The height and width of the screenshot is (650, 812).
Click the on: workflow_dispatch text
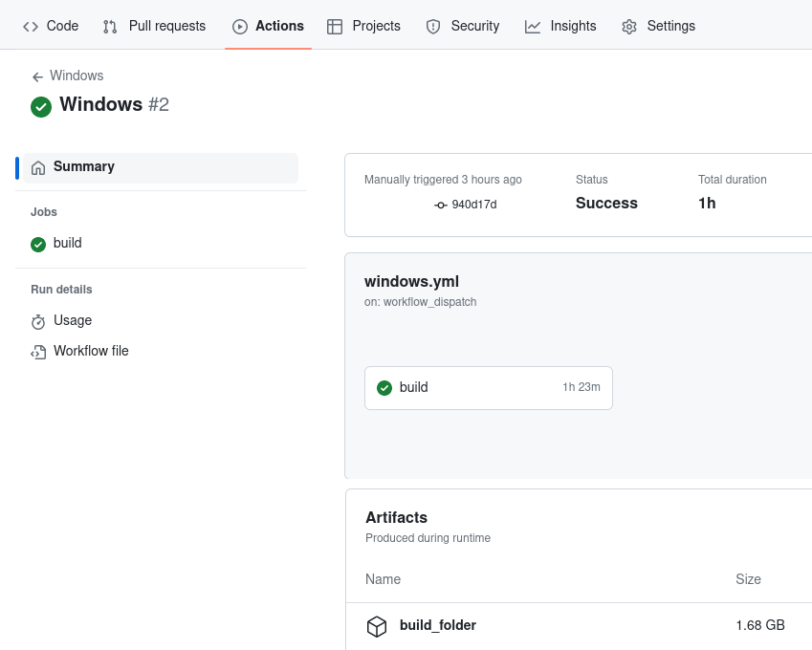[420, 302]
